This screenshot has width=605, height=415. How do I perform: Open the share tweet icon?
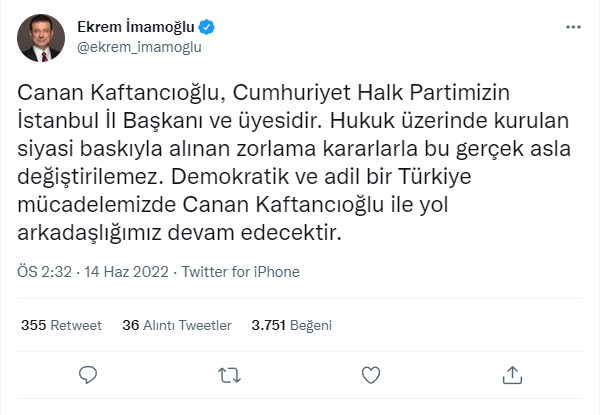click(512, 376)
